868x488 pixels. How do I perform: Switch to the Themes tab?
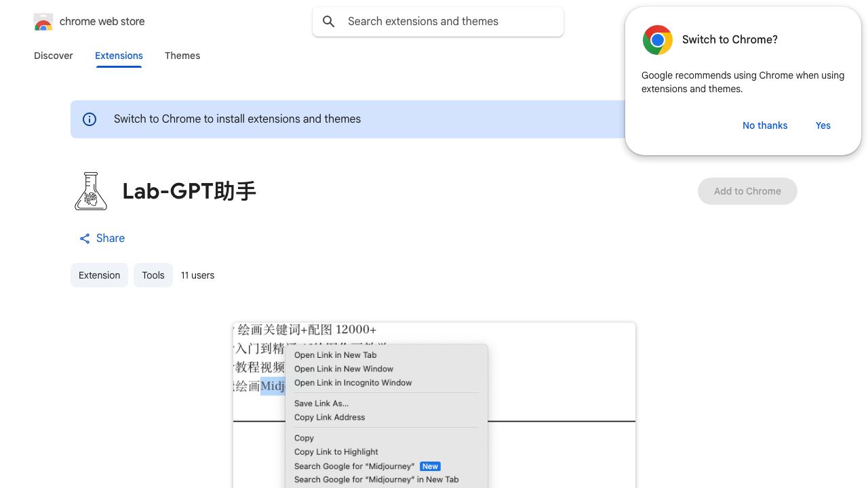coord(182,56)
